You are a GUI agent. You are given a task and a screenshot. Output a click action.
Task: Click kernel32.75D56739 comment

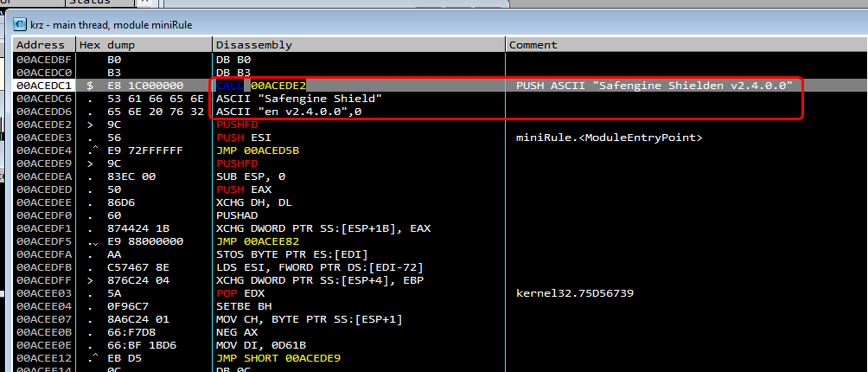point(575,293)
